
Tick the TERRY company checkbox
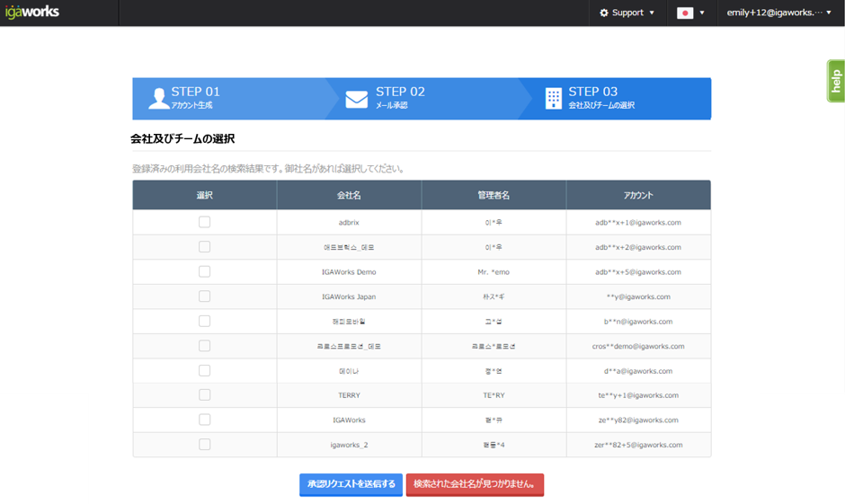pyautogui.click(x=204, y=394)
